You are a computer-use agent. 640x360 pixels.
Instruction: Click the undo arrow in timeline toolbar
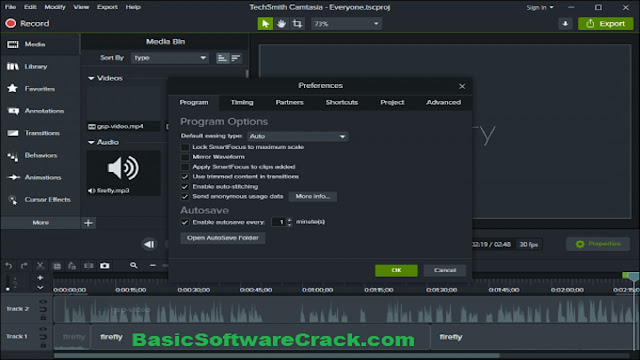pyautogui.click(x=9, y=266)
